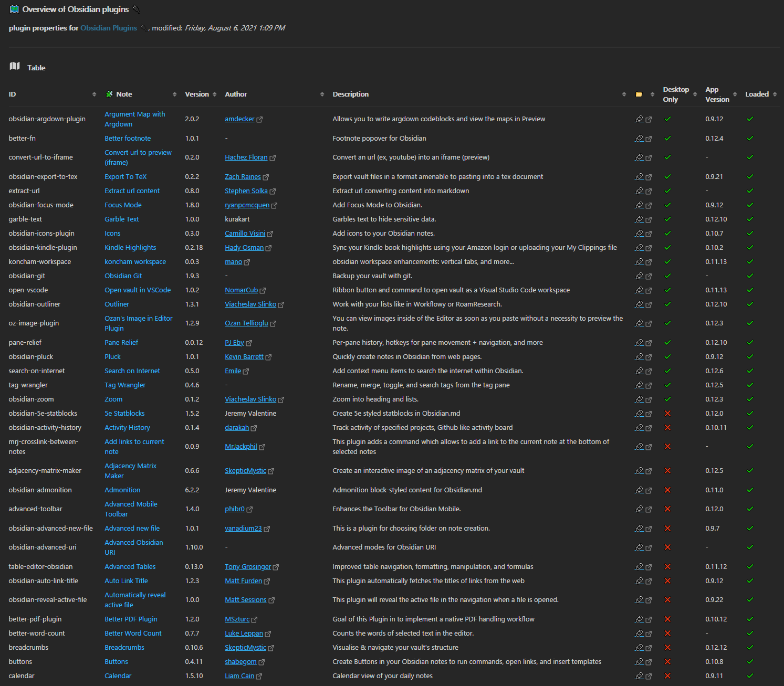Open author link ryanpcmcquen
The image size is (784, 686).
[x=247, y=205]
